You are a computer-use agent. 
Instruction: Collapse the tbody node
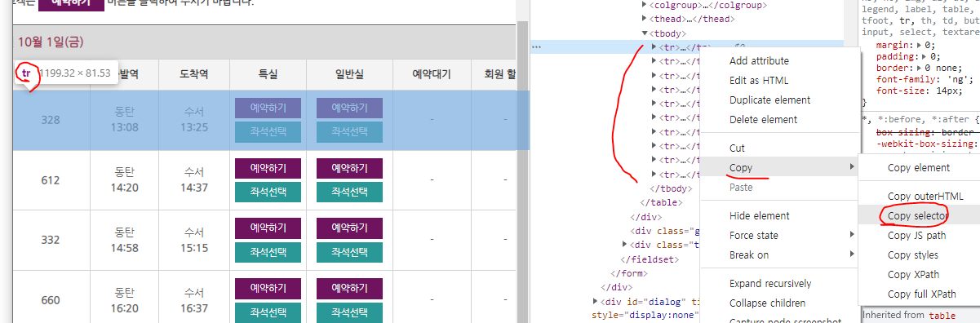pyautogui.click(x=645, y=33)
